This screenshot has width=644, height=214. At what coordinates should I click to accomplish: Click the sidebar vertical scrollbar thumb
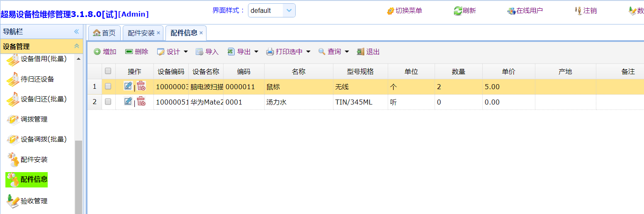(x=79, y=178)
